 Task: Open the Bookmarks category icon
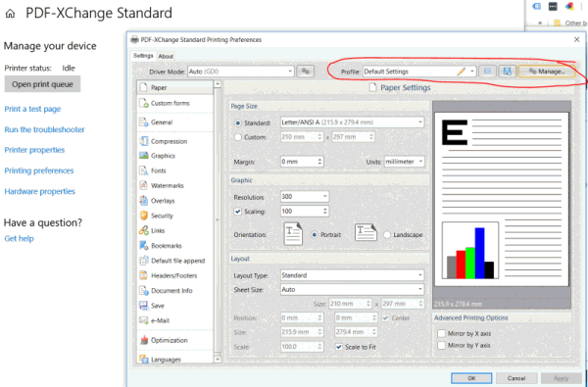pyautogui.click(x=144, y=246)
